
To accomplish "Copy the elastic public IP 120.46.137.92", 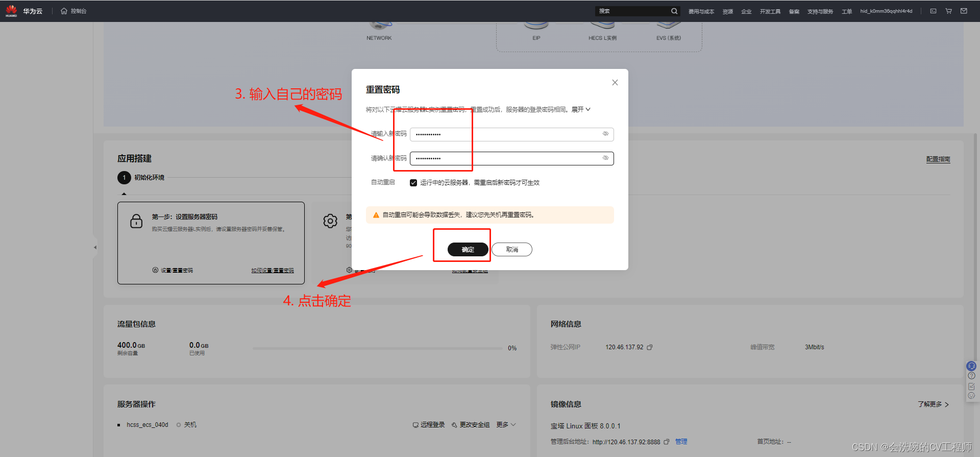I will point(650,347).
